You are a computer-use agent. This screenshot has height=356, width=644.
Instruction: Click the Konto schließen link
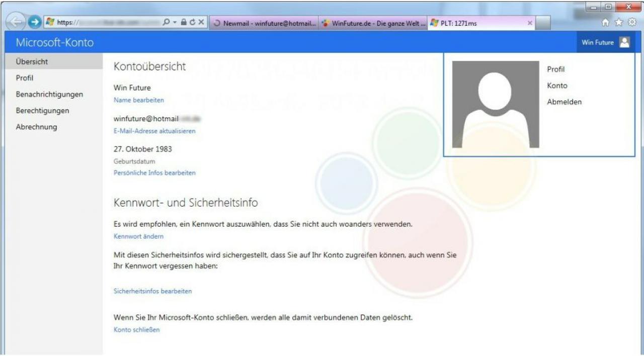(x=137, y=329)
